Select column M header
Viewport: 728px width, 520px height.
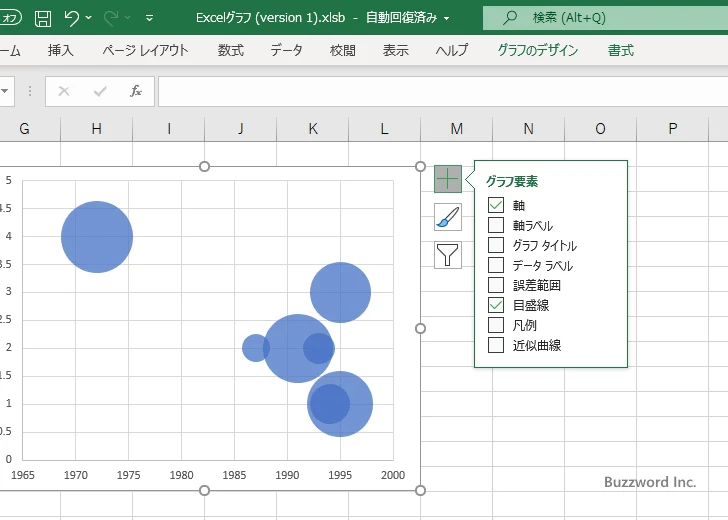pos(456,129)
